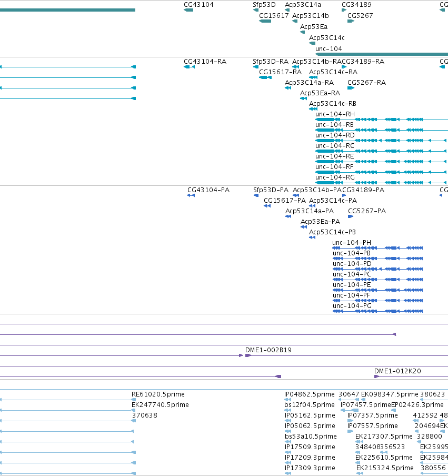The image size is (448, 476).
Task: Select transcript unc-104-RH
Action: click(335, 114)
